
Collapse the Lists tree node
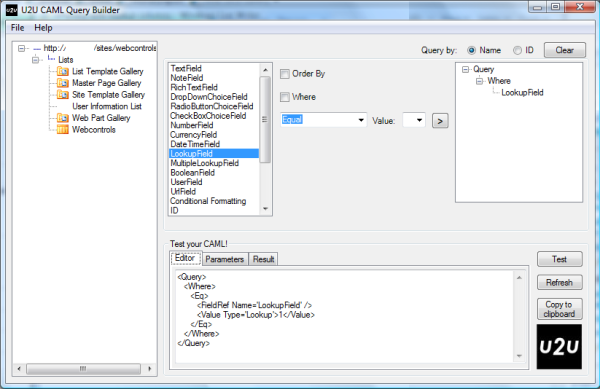36,60
